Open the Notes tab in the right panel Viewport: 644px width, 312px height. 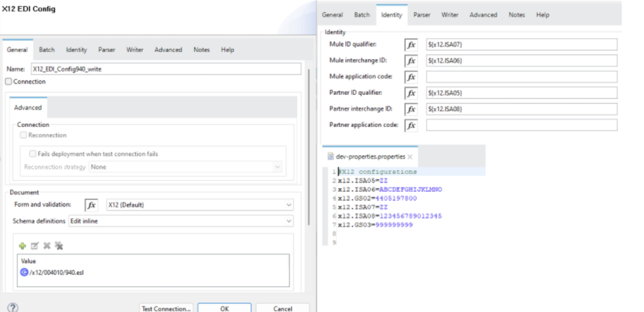(x=517, y=15)
